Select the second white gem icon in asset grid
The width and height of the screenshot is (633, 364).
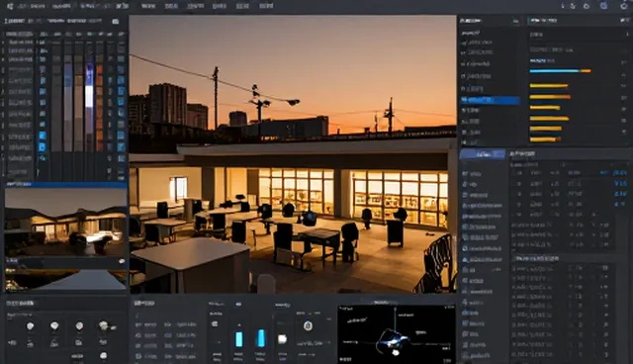tap(54, 325)
